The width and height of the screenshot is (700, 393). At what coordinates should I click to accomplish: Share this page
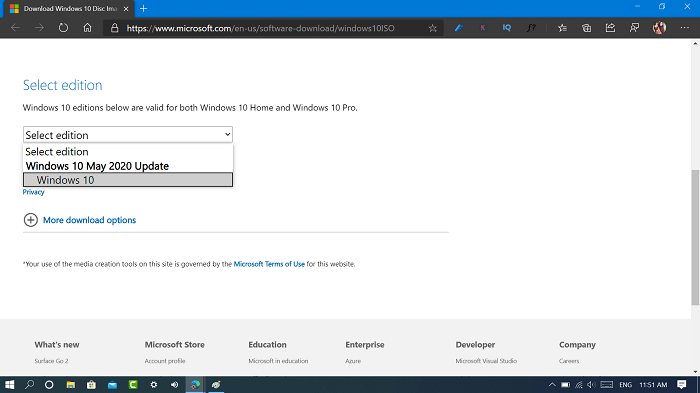coord(610,28)
